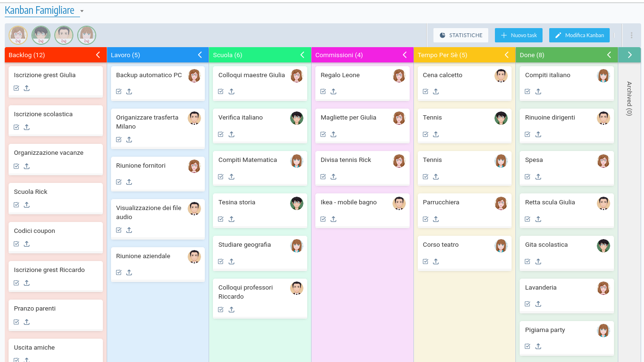Click upload icon on Verifica italiano card
Viewport: 644px width, 362px height.
pos(231,134)
